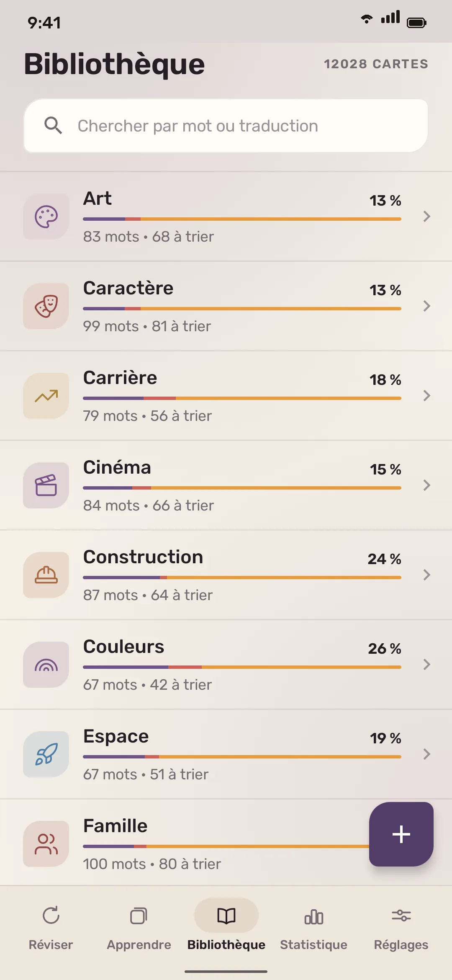452x980 pixels.
Task: Open the Statistique tab
Action: (314, 926)
